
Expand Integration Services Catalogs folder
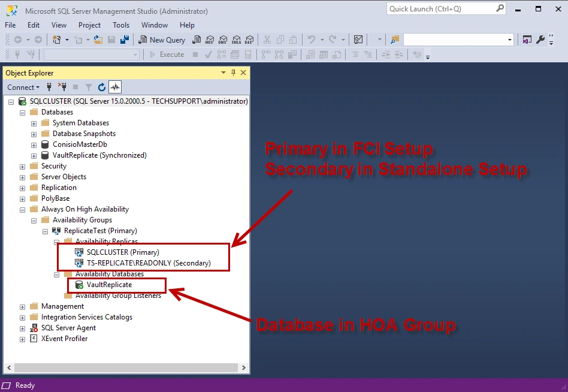(22, 318)
